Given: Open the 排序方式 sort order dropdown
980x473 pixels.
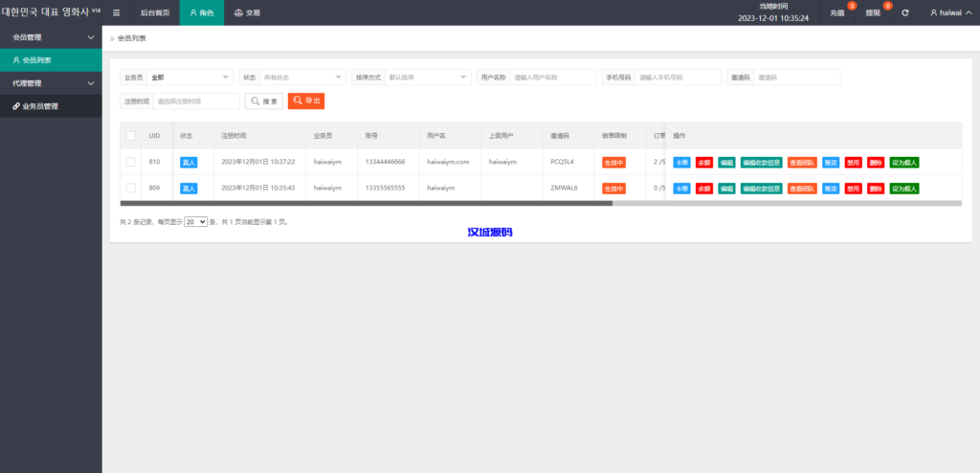Looking at the screenshot, I should tap(426, 78).
